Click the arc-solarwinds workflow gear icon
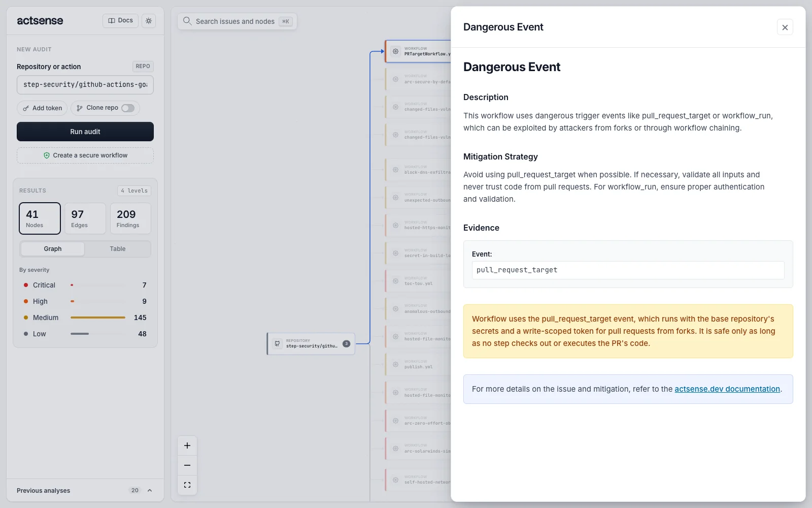 click(395, 449)
